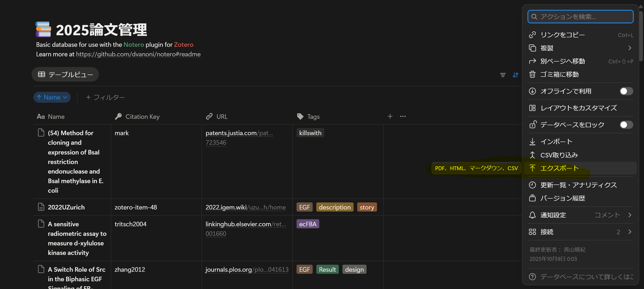Click the stacked books page icon
This screenshot has height=289, width=644.
click(43, 30)
